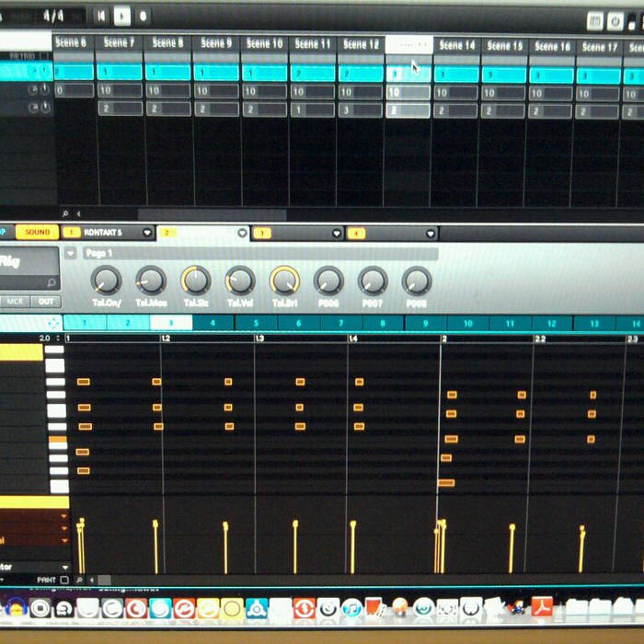Select pattern slot 5
This screenshot has height=644, width=644.
[256, 323]
